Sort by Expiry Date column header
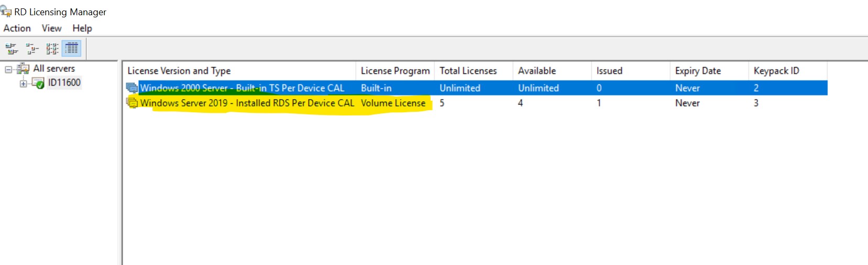The height and width of the screenshot is (265, 868). (x=709, y=71)
